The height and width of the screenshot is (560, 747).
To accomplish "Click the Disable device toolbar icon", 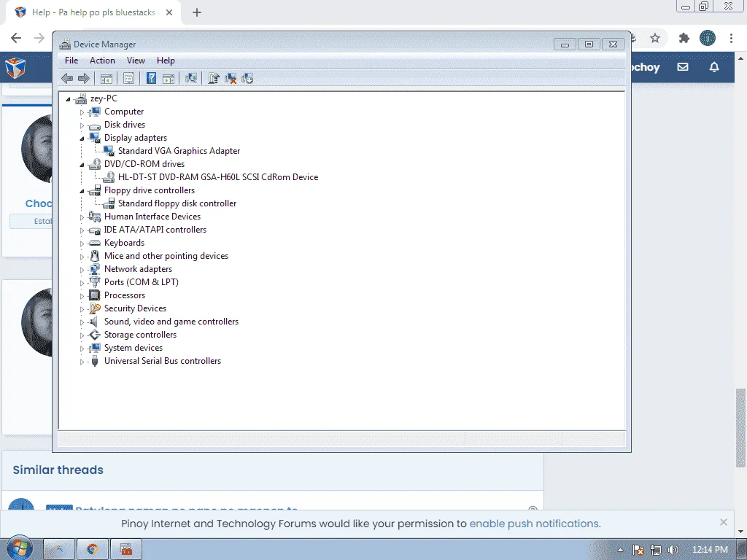I will click(247, 79).
